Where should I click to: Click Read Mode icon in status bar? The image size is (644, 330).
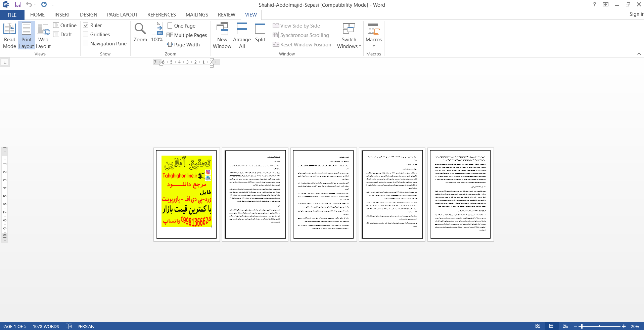coord(538,326)
